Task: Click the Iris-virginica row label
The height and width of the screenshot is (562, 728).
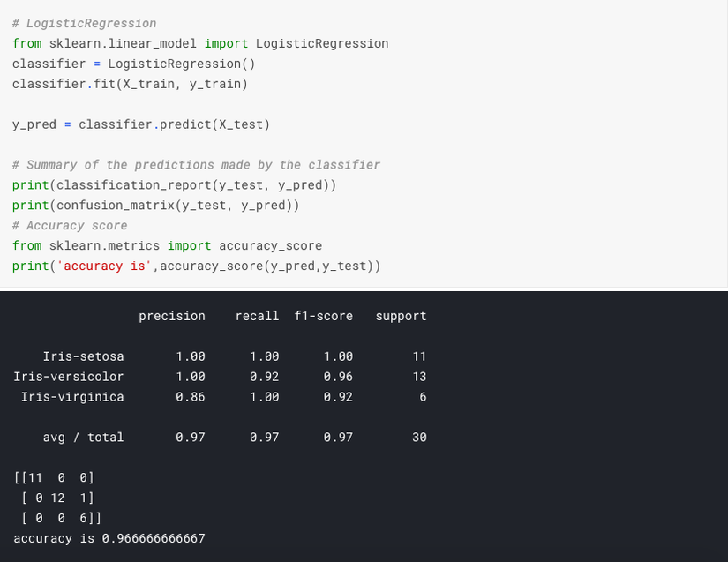Action: tap(73, 397)
